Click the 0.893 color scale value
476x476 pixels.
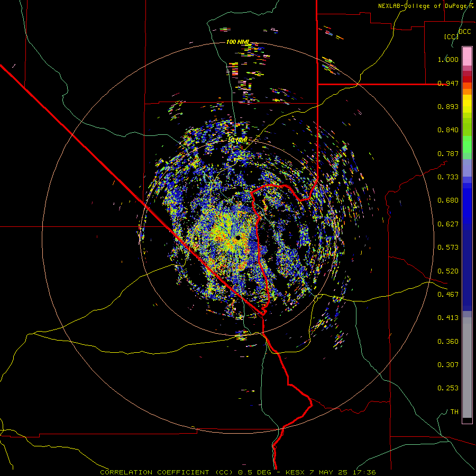tap(448, 106)
